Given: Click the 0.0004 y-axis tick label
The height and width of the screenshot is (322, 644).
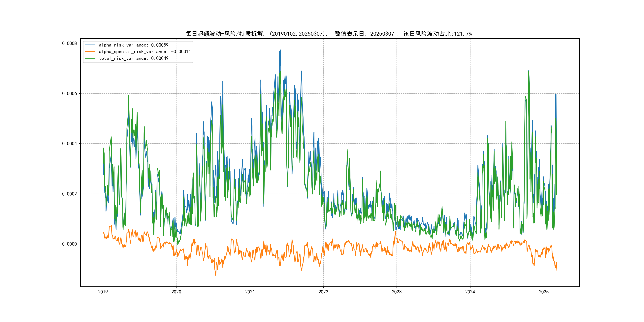Looking at the screenshot, I should 70,144.
